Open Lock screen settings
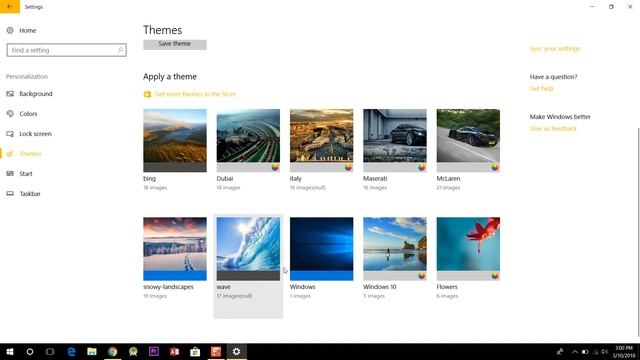Viewport: 640px width, 360px height. [36, 134]
